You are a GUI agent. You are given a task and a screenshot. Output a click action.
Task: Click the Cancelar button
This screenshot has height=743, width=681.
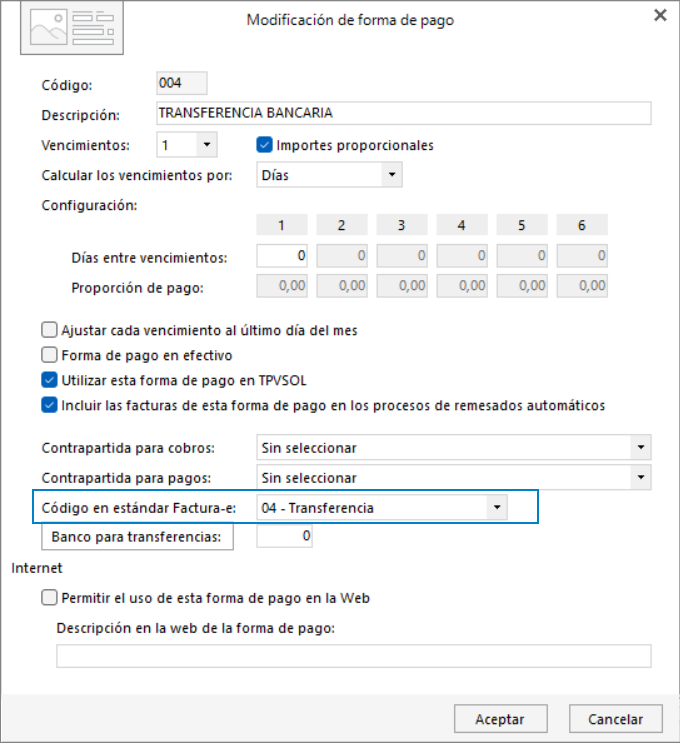tap(616, 719)
